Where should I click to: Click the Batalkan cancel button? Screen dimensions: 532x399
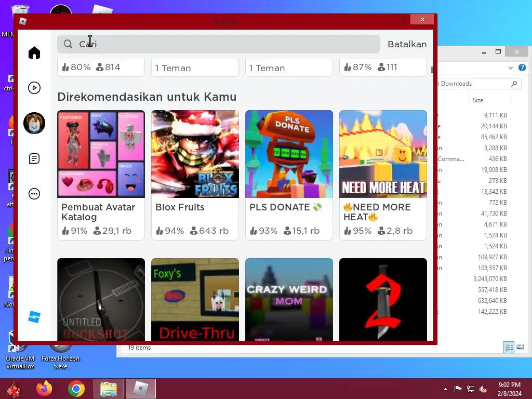(x=407, y=44)
